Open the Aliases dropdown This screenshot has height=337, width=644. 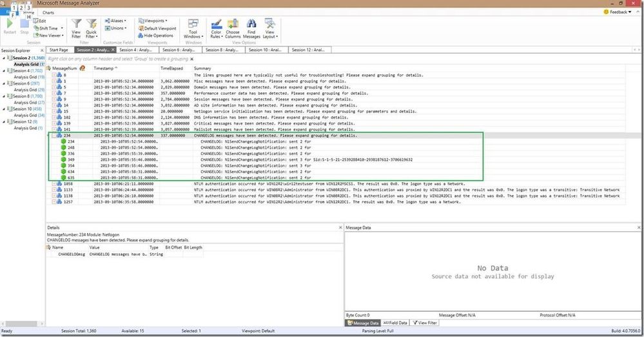click(115, 21)
